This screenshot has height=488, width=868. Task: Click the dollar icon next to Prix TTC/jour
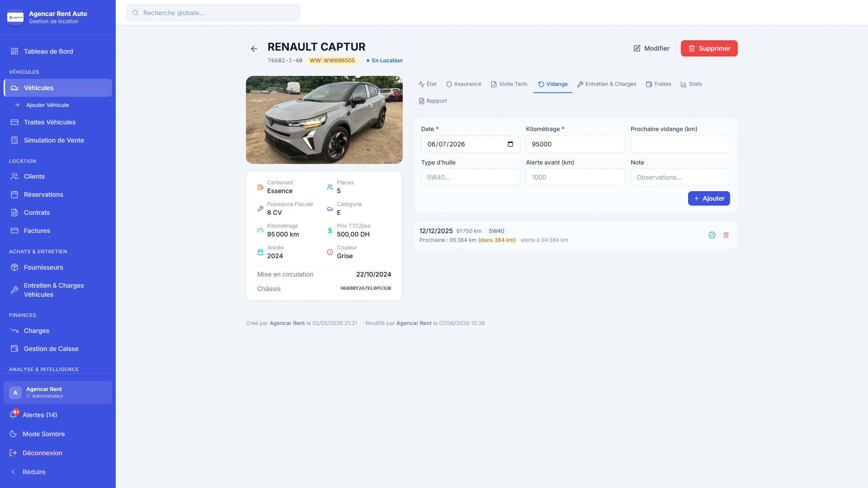pos(330,230)
